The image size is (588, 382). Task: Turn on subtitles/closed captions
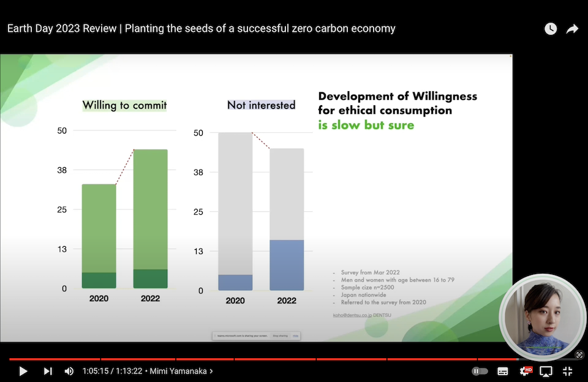tap(503, 371)
